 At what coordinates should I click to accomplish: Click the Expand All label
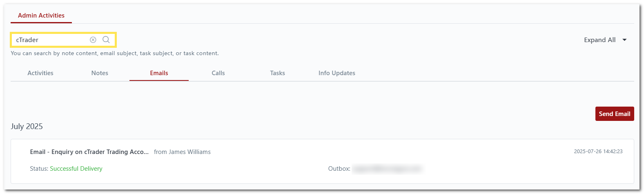(x=599, y=40)
